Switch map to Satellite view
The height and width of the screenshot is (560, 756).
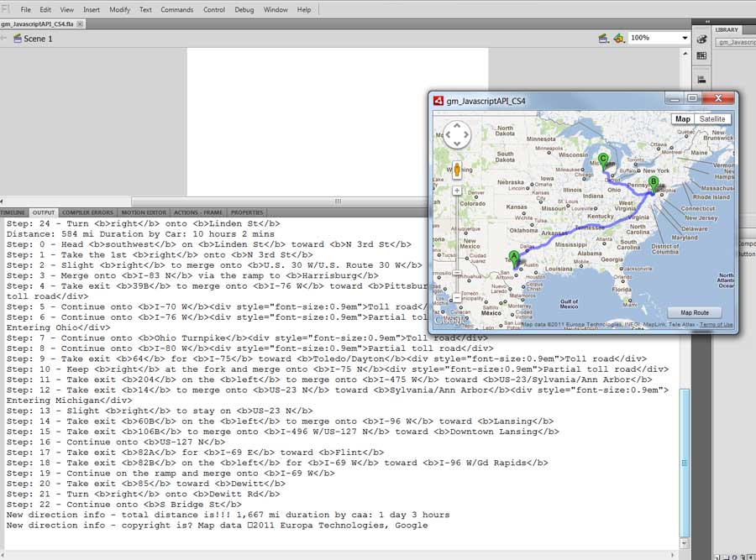coord(712,119)
